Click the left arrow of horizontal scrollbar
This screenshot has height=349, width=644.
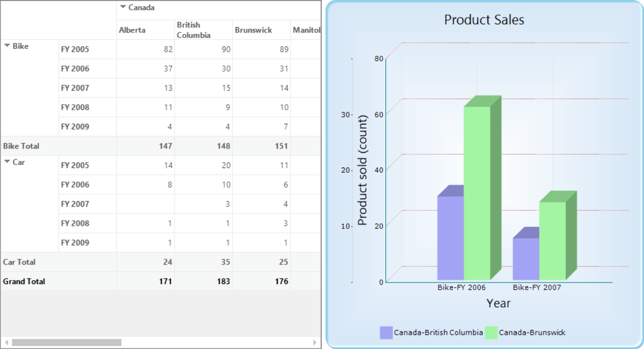click(x=6, y=342)
